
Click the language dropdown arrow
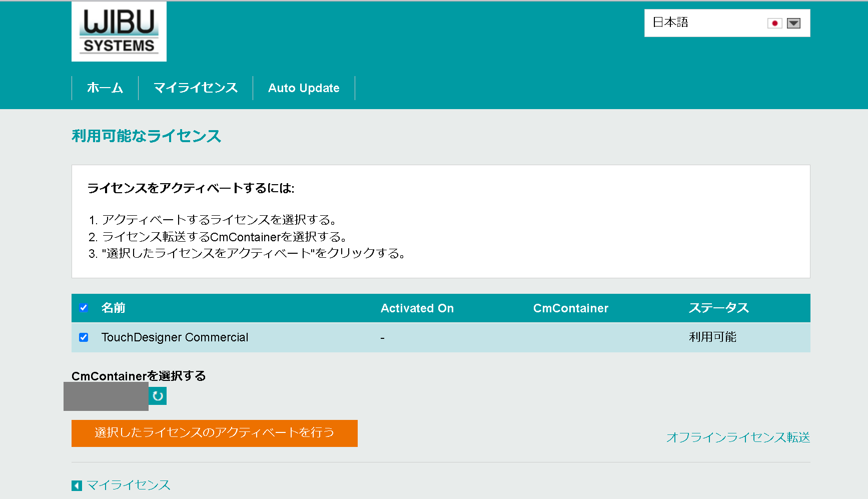(793, 23)
